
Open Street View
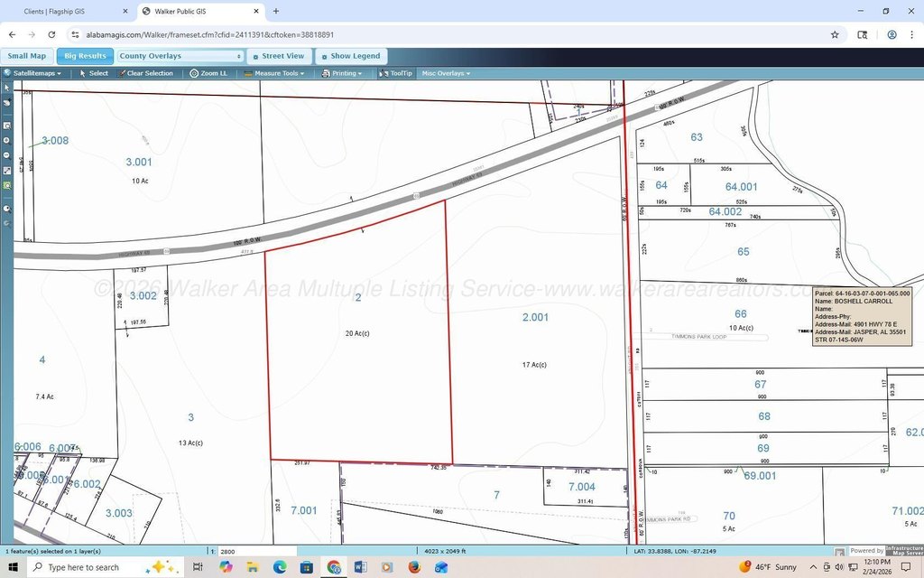(x=279, y=56)
